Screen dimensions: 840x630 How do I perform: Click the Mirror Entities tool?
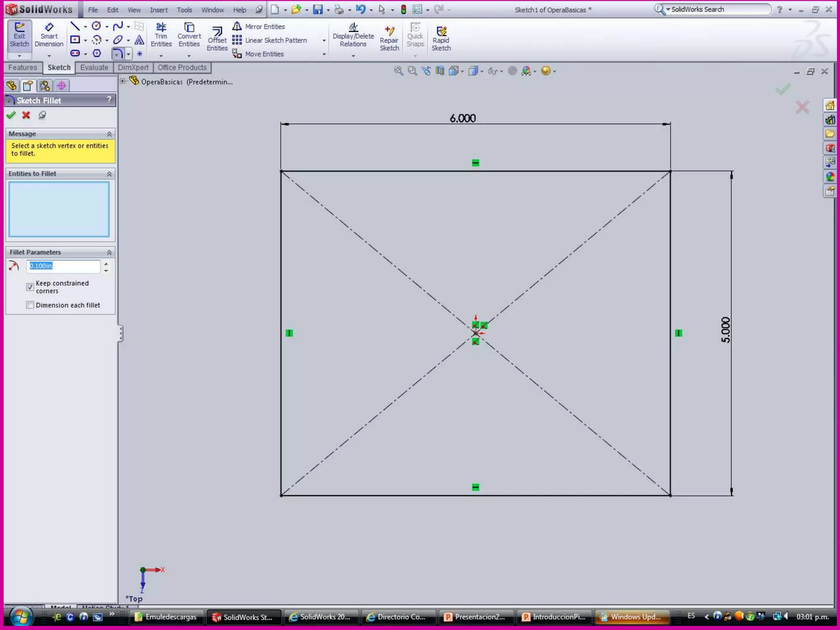tap(259, 27)
